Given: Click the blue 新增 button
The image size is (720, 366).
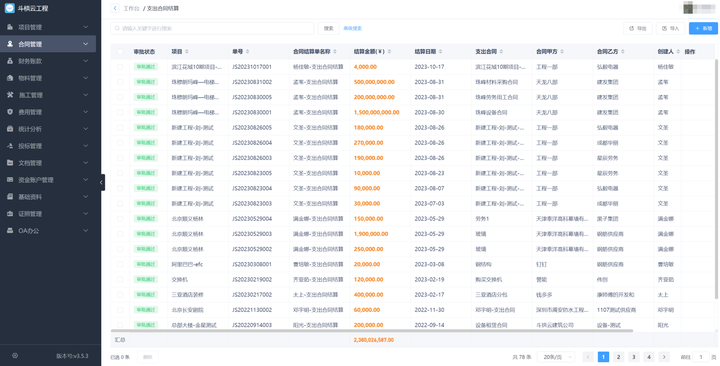Looking at the screenshot, I should [x=703, y=28].
